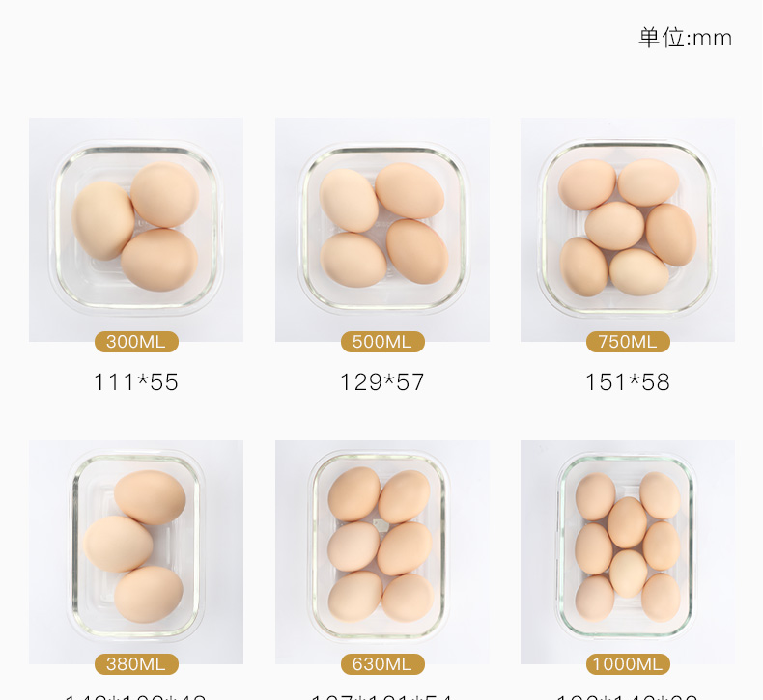The width and height of the screenshot is (763, 700).
Task: Click the cut-off dimension text below 630ML
Action: (x=382, y=695)
